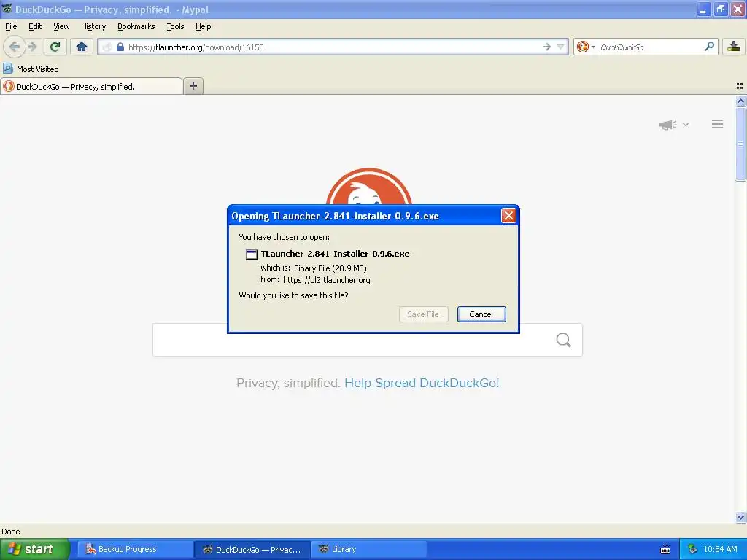
Task: Open DuckDuckGo search engine selector dropdown
Action: click(x=593, y=47)
